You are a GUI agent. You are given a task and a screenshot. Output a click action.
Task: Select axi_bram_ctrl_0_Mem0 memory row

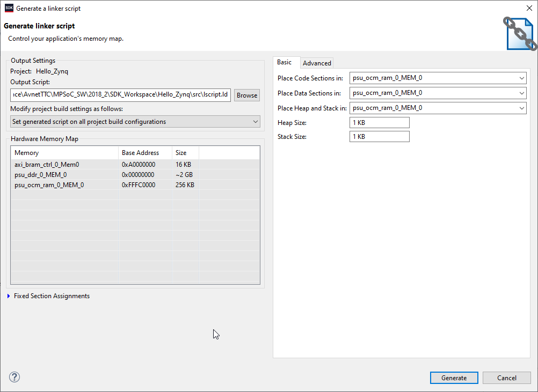pos(47,165)
